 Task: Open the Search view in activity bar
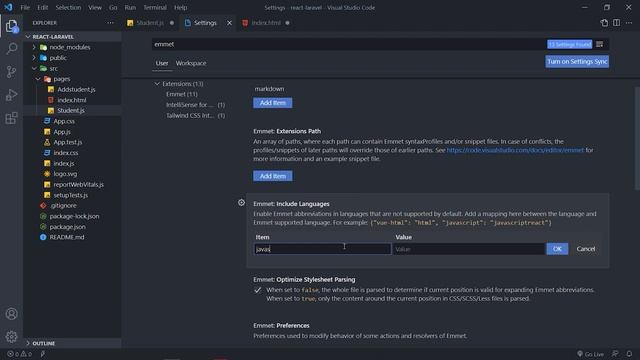click(x=11, y=49)
